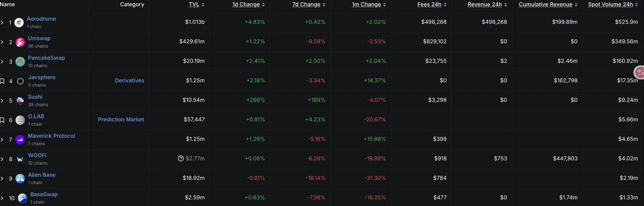Toggle the bookmark for O.LAB
The width and height of the screenshot is (644, 206).
(x=3, y=120)
